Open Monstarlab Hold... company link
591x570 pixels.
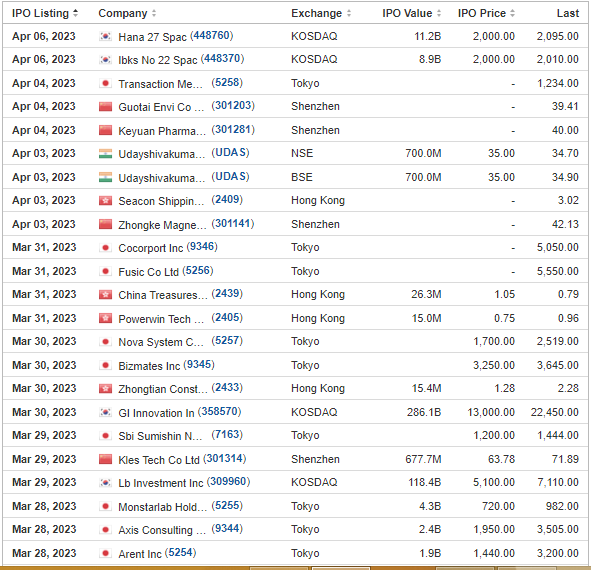point(163,507)
